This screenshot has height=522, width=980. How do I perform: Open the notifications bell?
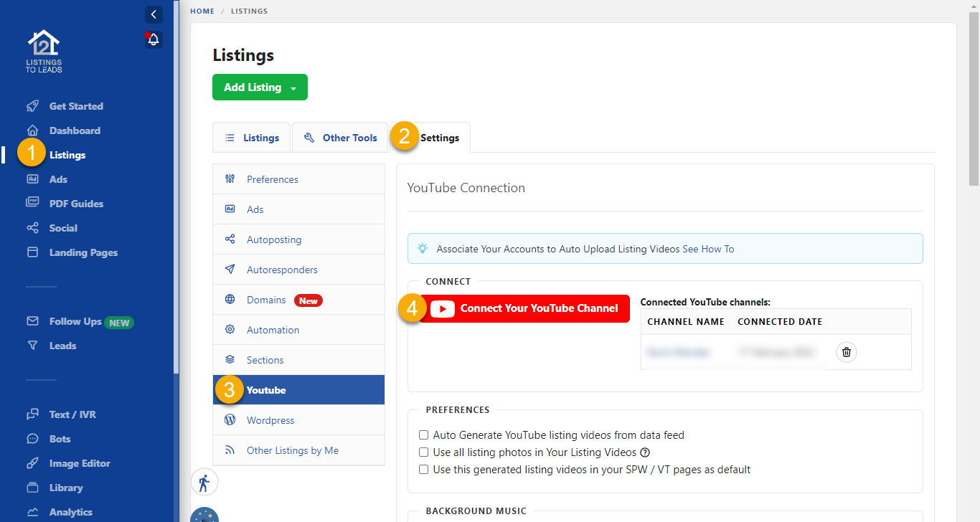click(154, 40)
